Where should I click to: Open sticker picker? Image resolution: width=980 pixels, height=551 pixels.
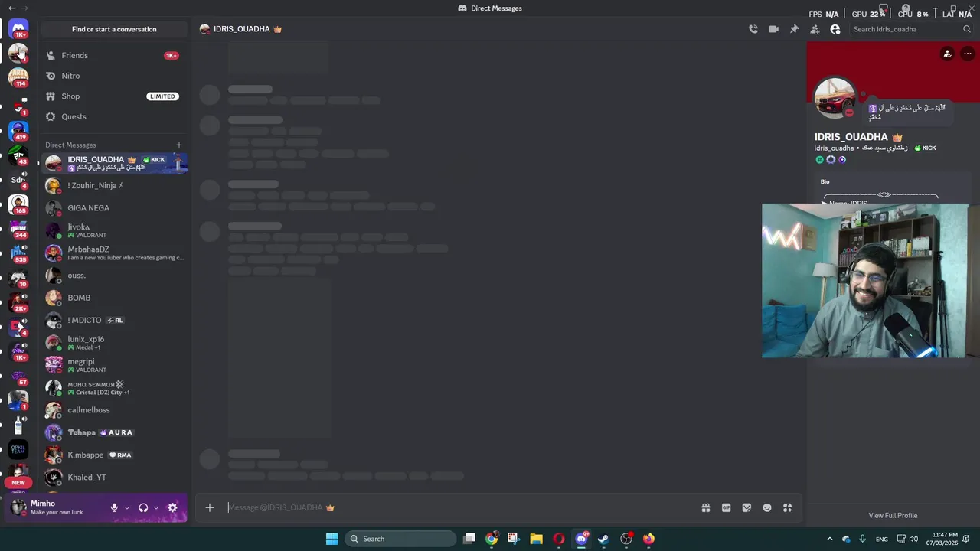coord(746,507)
